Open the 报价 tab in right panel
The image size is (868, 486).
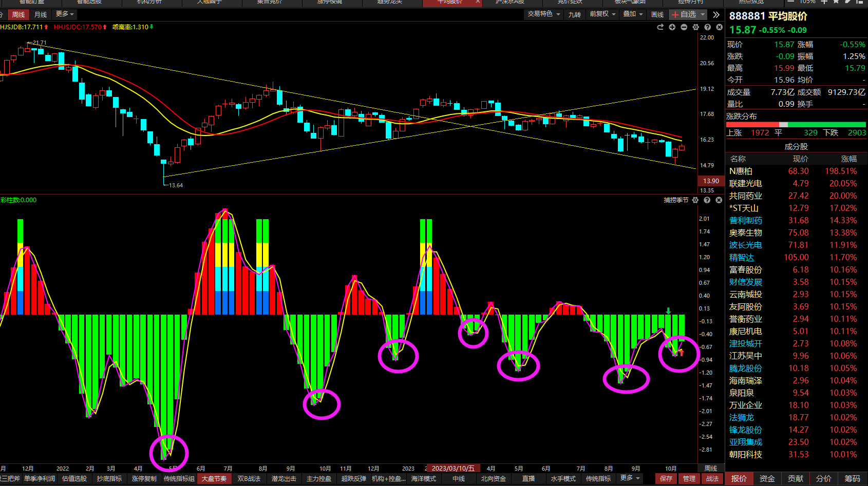[x=739, y=478]
